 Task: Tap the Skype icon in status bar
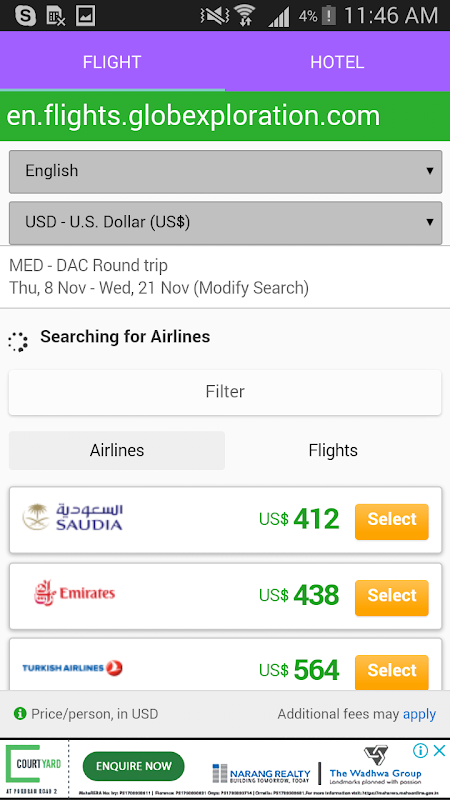tap(26, 15)
